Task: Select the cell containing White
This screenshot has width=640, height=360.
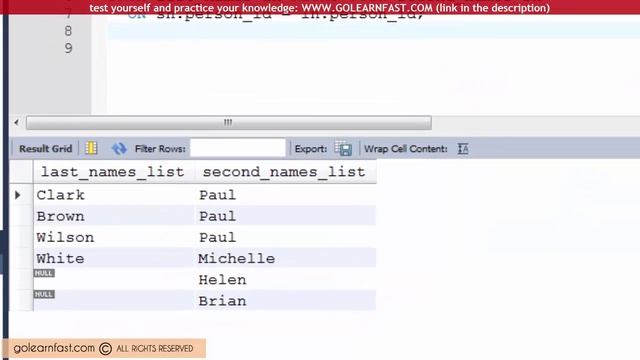Action: (114, 258)
